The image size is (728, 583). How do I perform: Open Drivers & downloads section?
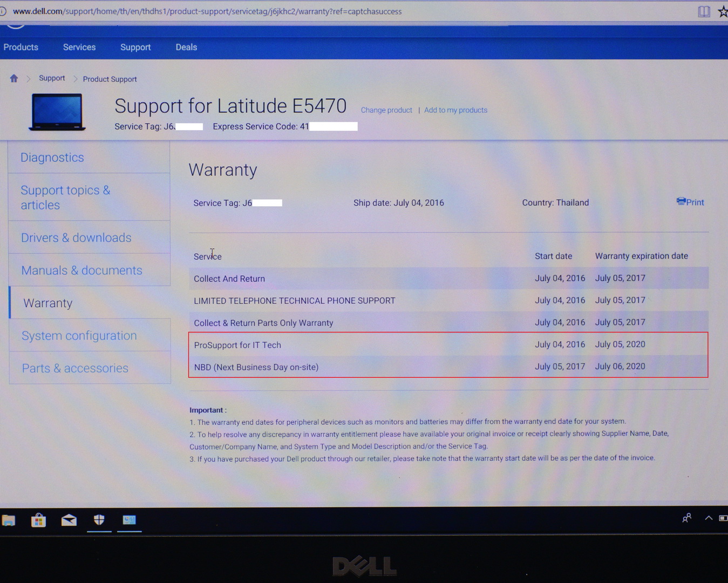tap(89, 238)
